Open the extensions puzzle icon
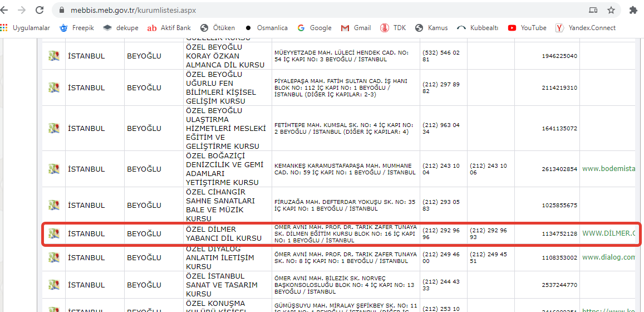This screenshot has height=312, width=644. 633,10
